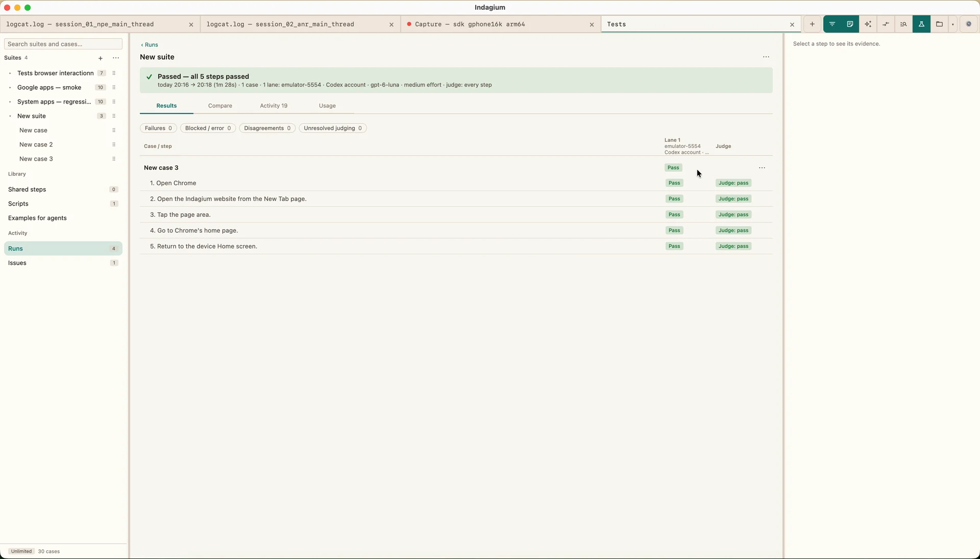Image resolution: width=980 pixels, height=559 pixels.
Task: Open Scripts library item
Action: (63, 204)
